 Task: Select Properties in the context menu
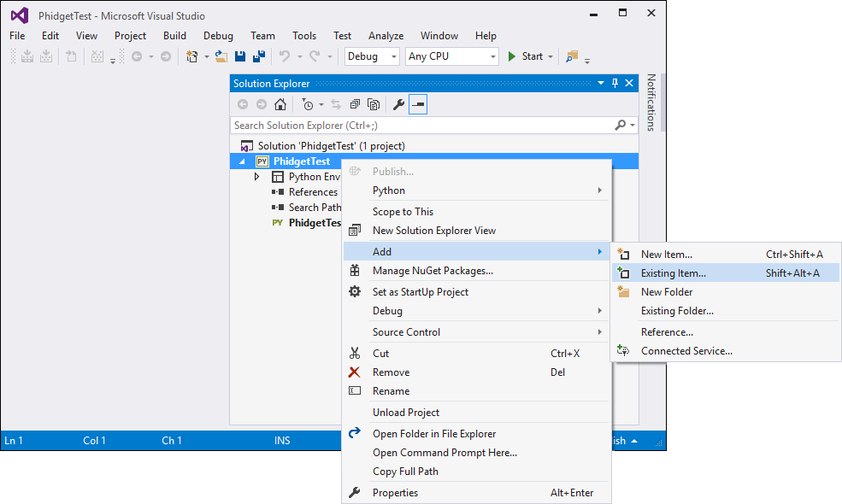[476, 493]
